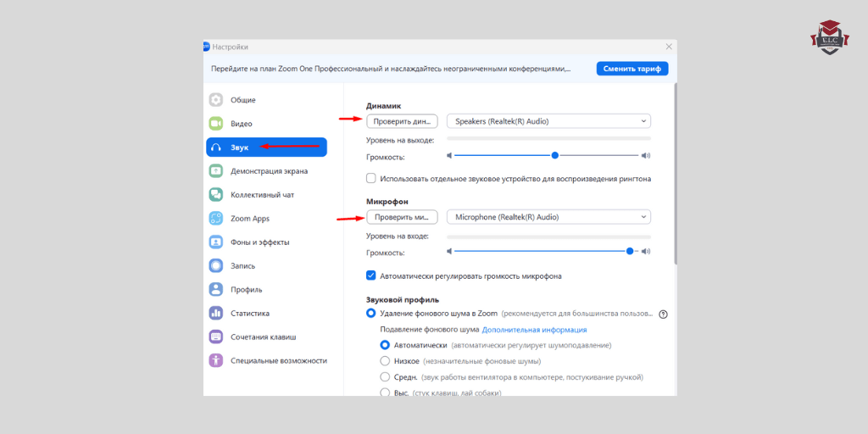Click the Микрофон section heading
Image resolution: width=868 pixels, height=434 pixels.
pos(387,202)
